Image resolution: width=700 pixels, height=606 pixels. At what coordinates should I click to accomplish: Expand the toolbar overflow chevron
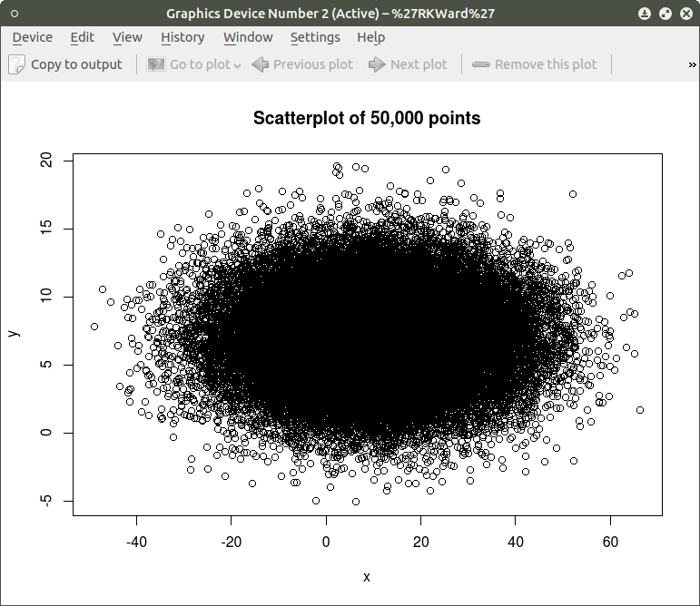[x=692, y=64]
